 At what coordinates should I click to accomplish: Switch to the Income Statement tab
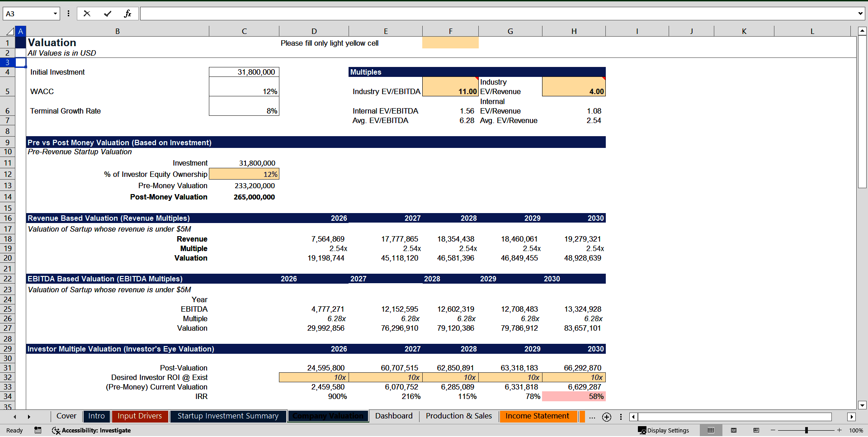point(538,416)
